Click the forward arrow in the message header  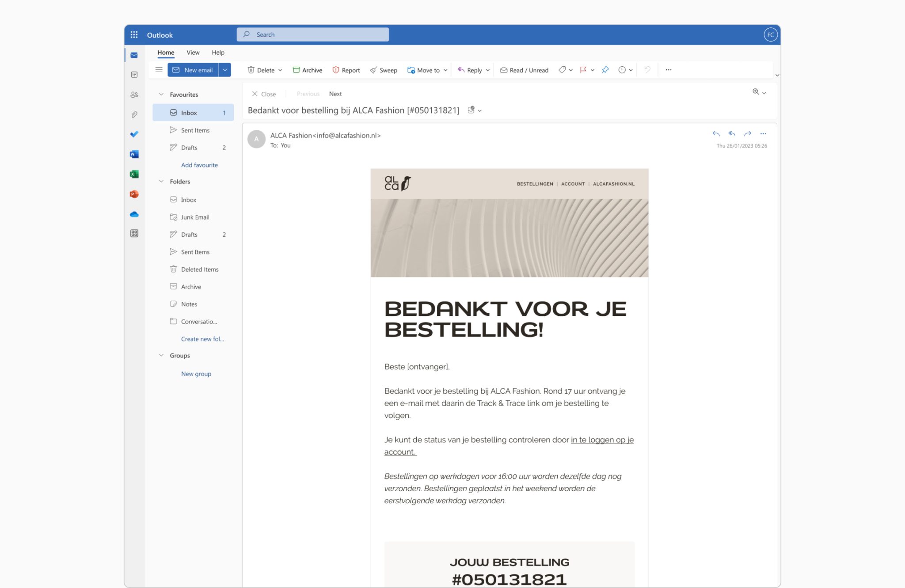(x=747, y=133)
